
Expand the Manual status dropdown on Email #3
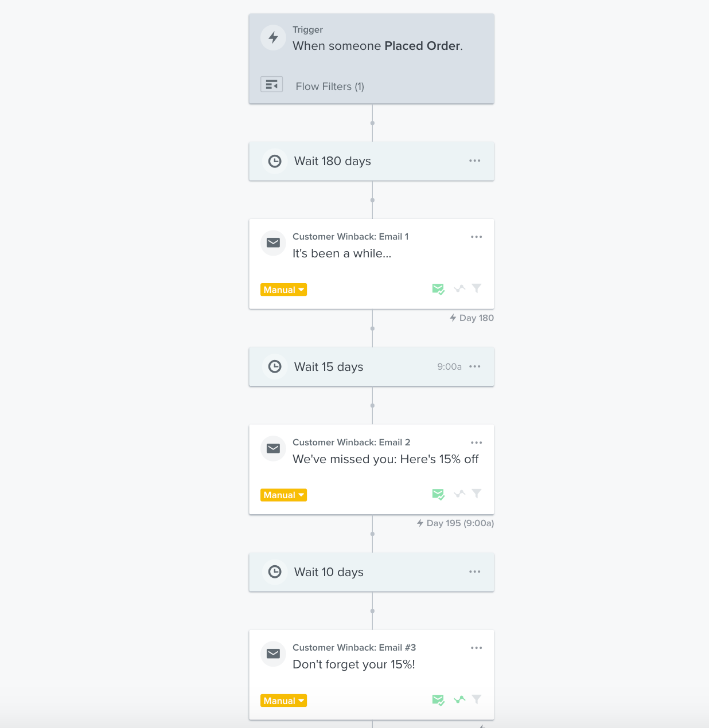[283, 701]
